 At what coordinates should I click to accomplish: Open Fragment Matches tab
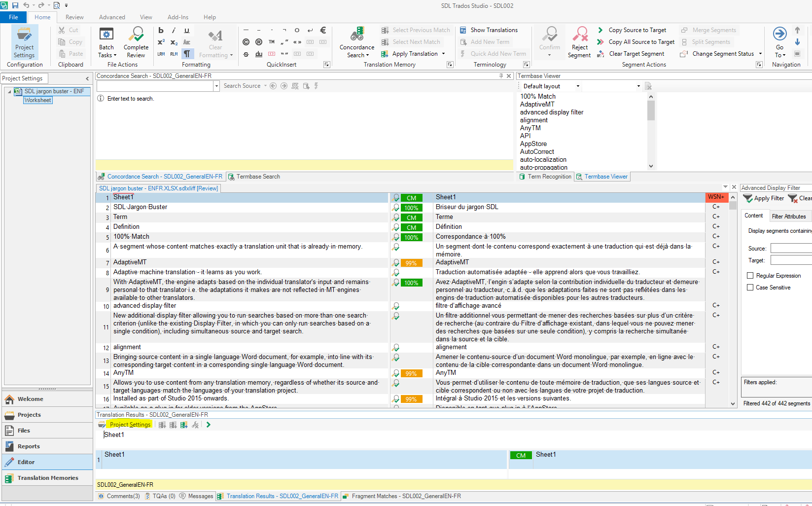point(401,496)
